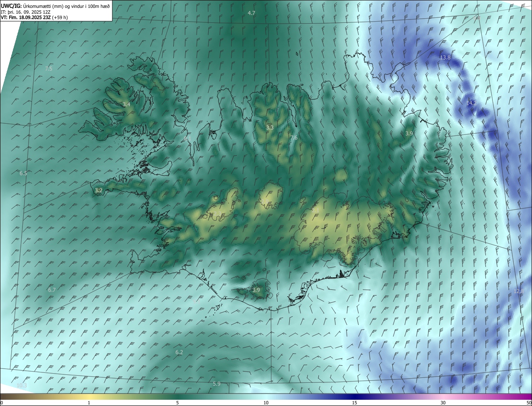Pick the pale yellow color at 1 on legend
This screenshot has height=406, width=532.
(89, 396)
